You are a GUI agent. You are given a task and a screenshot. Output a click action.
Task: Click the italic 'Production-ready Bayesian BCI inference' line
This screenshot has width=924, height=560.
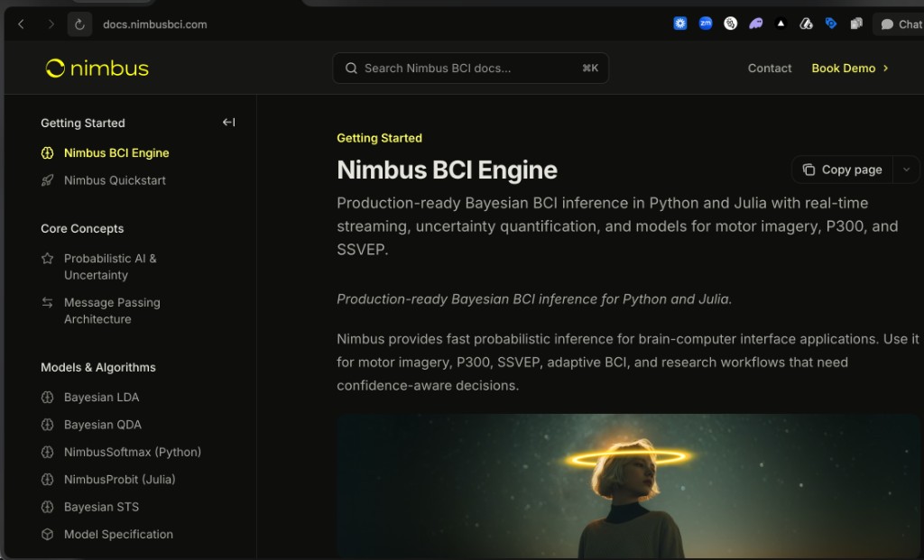pyautogui.click(x=534, y=299)
